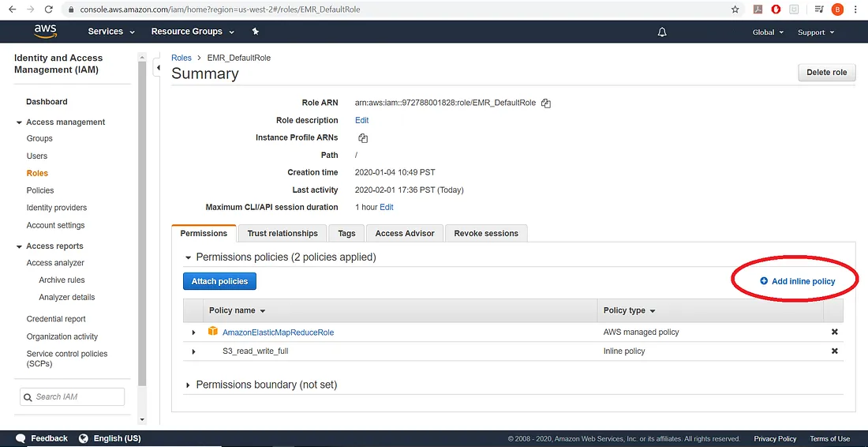Collapse the IAM navigation side panel arrow

coord(159,68)
